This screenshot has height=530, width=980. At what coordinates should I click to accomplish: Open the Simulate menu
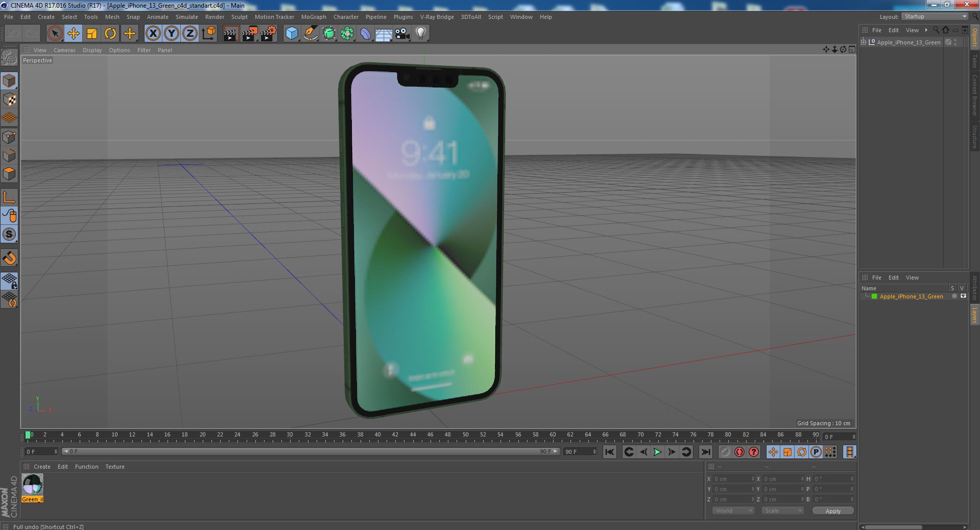click(x=187, y=17)
